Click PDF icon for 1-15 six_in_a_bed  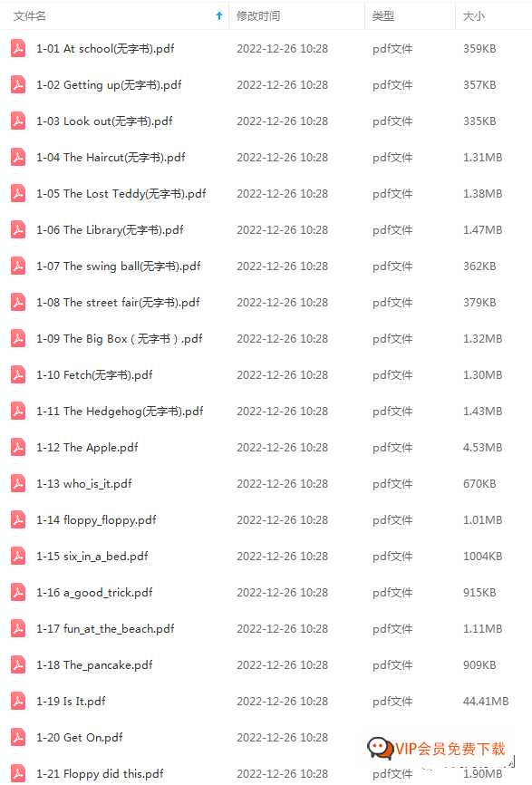pos(18,556)
